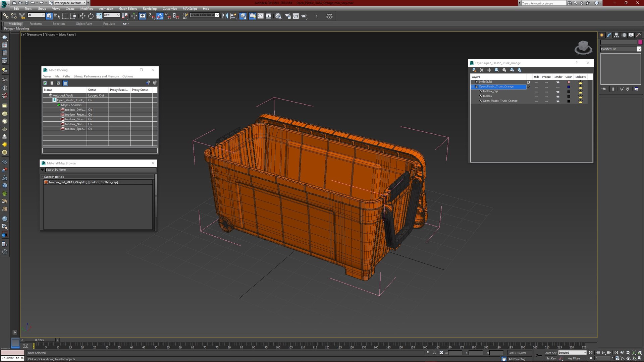Screen dimensions: 644x362
Task: Click Create New Layer icon in Layer dialog
Action: (474, 70)
